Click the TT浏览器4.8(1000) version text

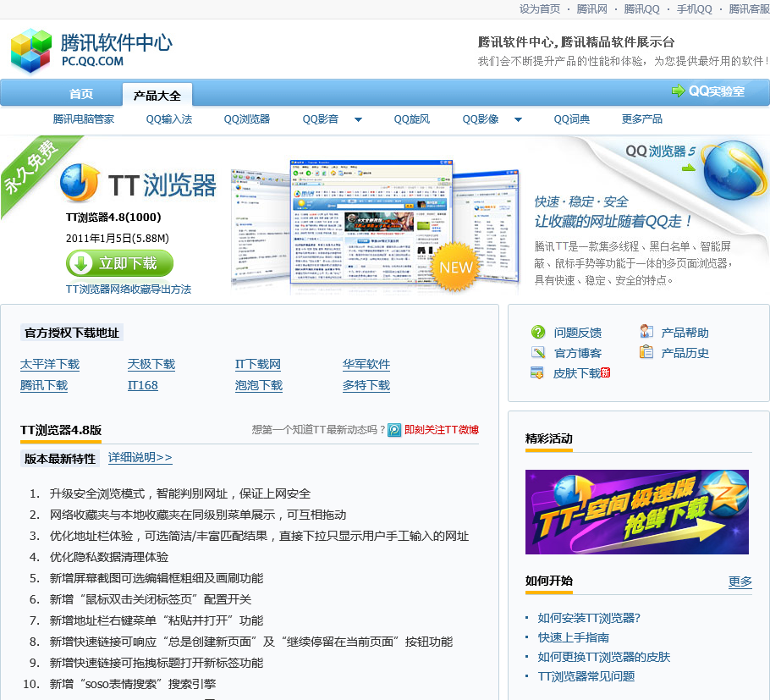(113, 218)
